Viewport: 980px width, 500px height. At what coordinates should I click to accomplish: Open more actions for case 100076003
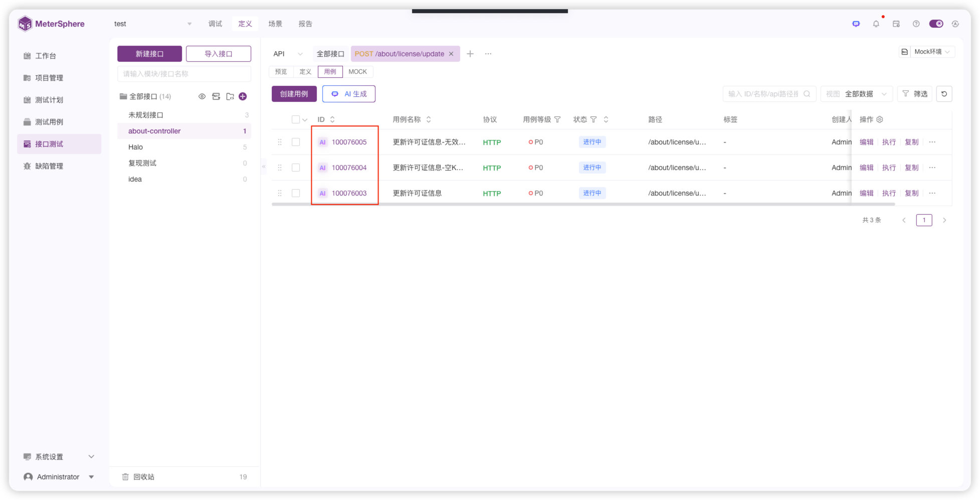pyautogui.click(x=932, y=193)
